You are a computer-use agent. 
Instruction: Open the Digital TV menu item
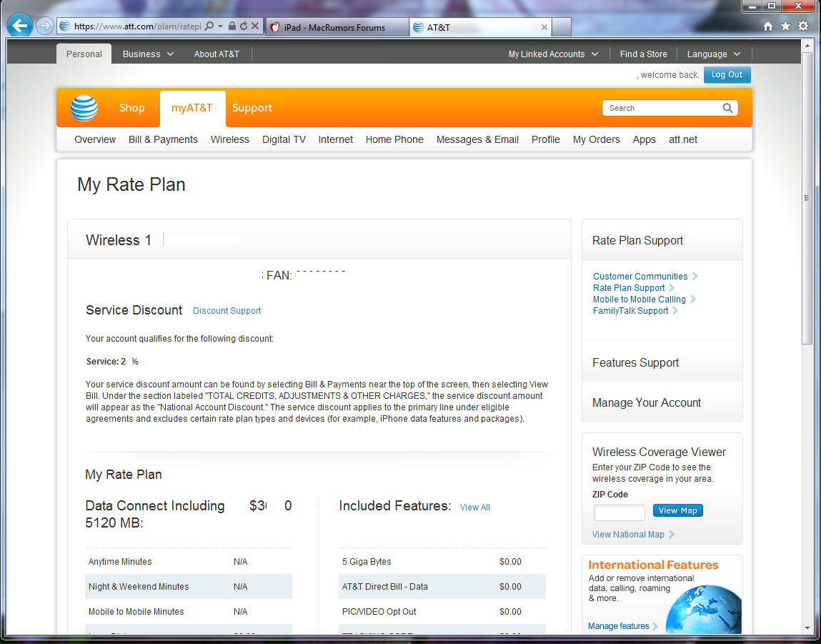pos(284,139)
